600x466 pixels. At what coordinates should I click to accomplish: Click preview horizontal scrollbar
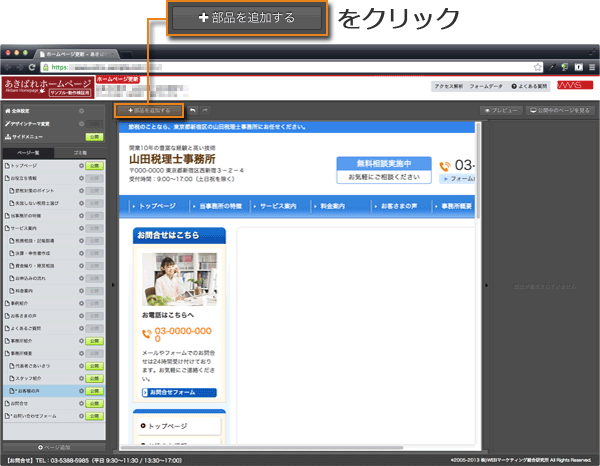tap(262, 448)
